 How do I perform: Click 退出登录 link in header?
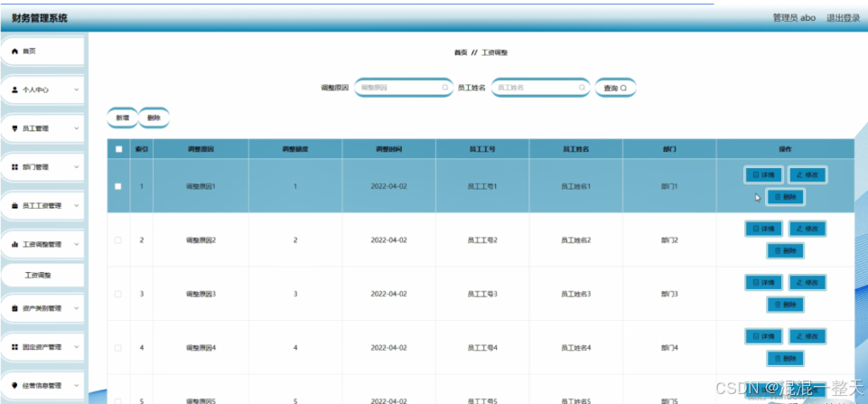844,18
